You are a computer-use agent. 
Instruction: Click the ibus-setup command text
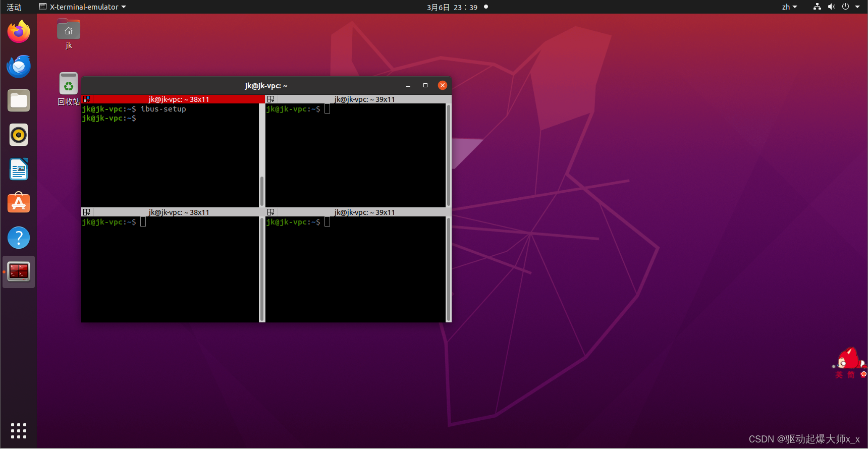pos(164,109)
